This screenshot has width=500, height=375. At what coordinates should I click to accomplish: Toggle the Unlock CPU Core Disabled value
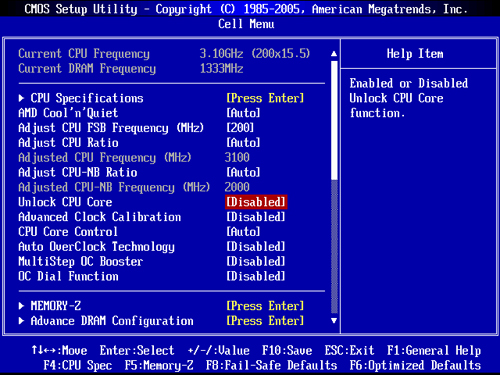click(256, 202)
